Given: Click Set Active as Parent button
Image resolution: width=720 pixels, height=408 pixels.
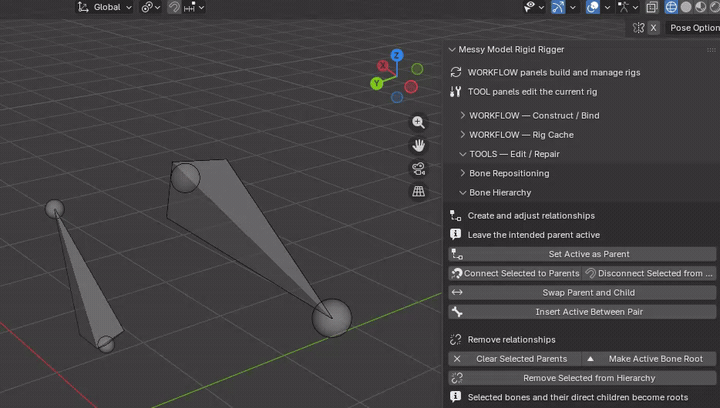Looking at the screenshot, I should click(x=582, y=254).
